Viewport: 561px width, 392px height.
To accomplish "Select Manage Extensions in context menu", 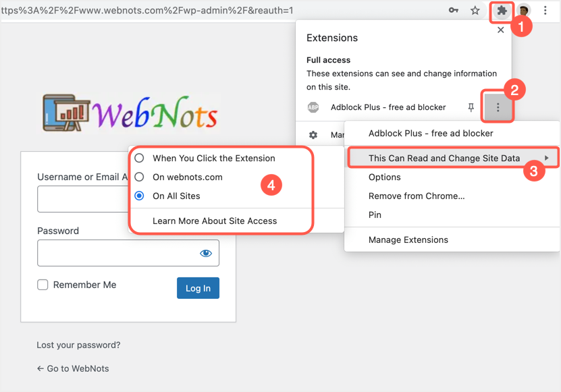I will coord(408,240).
